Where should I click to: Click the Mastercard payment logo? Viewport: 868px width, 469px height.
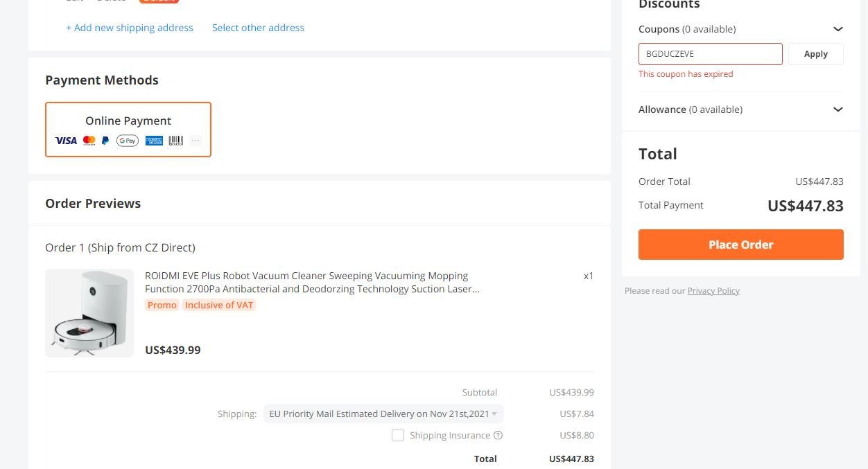coord(89,141)
